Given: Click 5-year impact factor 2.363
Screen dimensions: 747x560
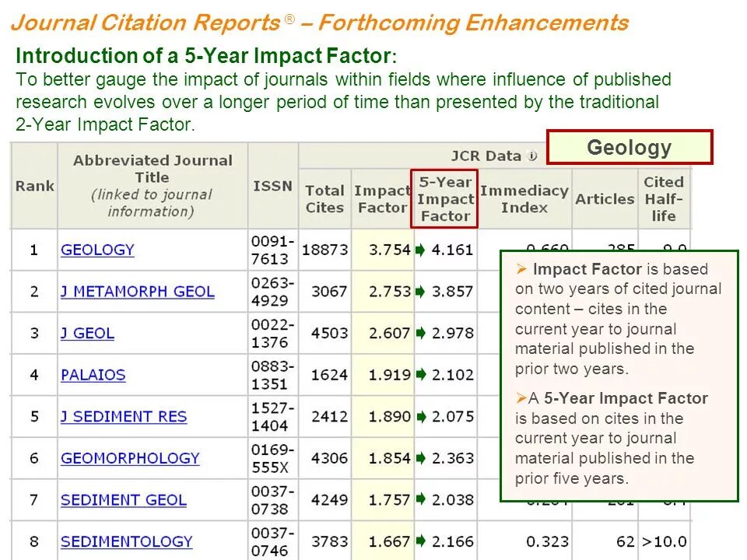Looking at the screenshot, I should [452, 458].
